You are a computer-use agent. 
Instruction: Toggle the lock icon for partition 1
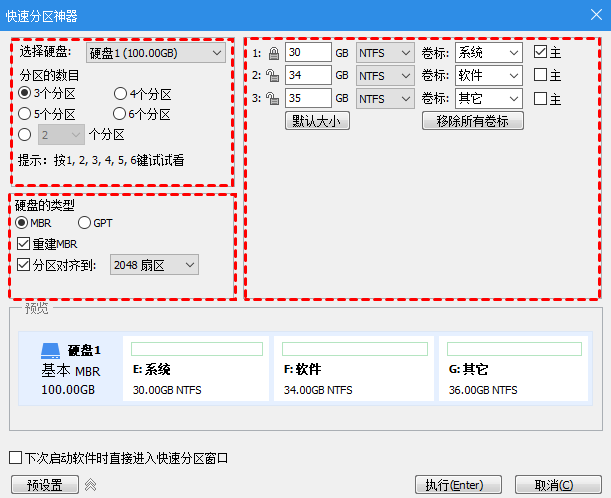[274, 53]
